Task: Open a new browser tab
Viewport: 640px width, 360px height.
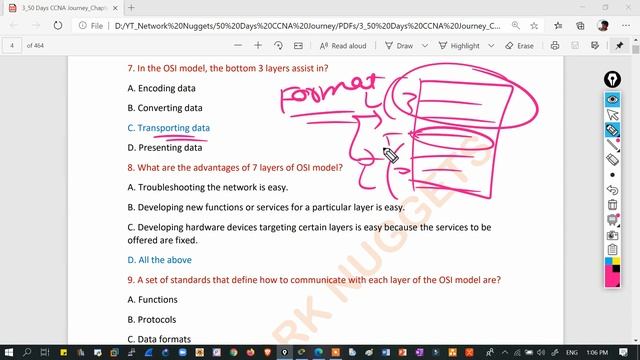Action: point(131,8)
